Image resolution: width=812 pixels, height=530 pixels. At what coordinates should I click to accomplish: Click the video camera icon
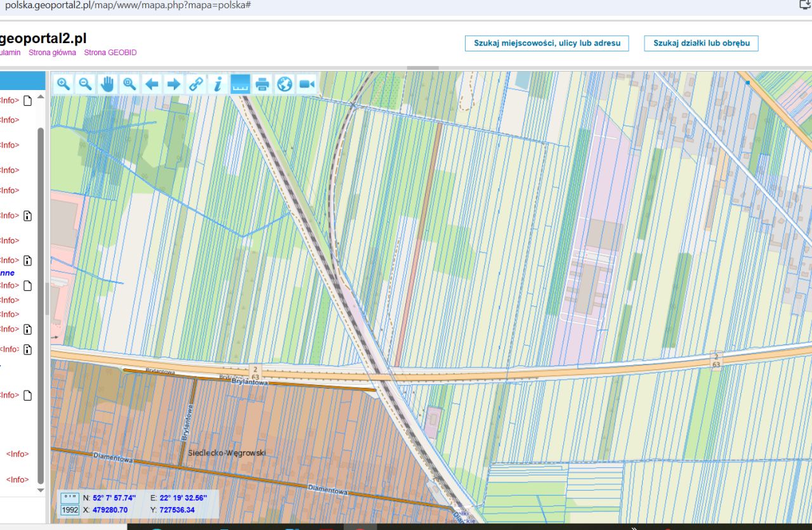coord(307,84)
